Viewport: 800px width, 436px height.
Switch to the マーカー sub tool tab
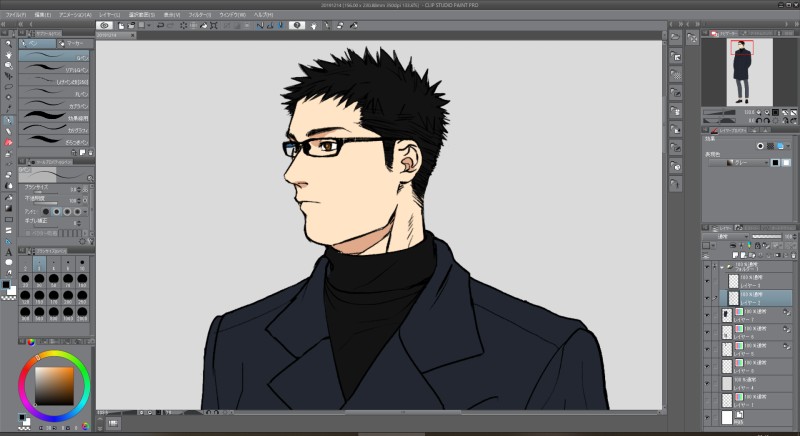74,43
